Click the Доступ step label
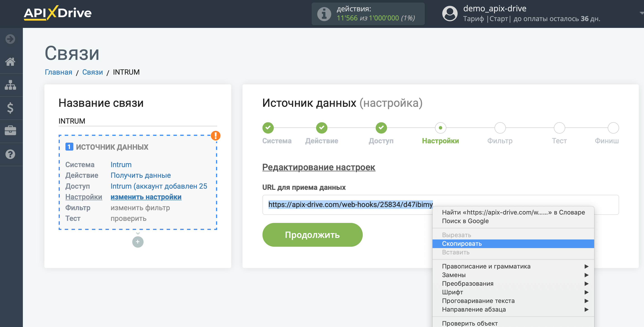The width and height of the screenshot is (644, 327). click(x=381, y=141)
